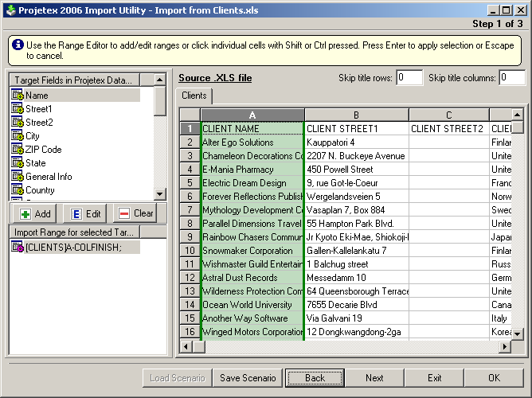
Task: Clear the selected import range
Action: pyautogui.click(x=134, y=213)
